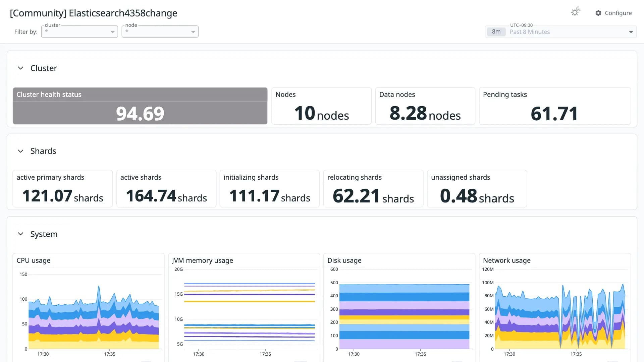
Task: Click the Cluster health status widget
Action: coord(140,106)
